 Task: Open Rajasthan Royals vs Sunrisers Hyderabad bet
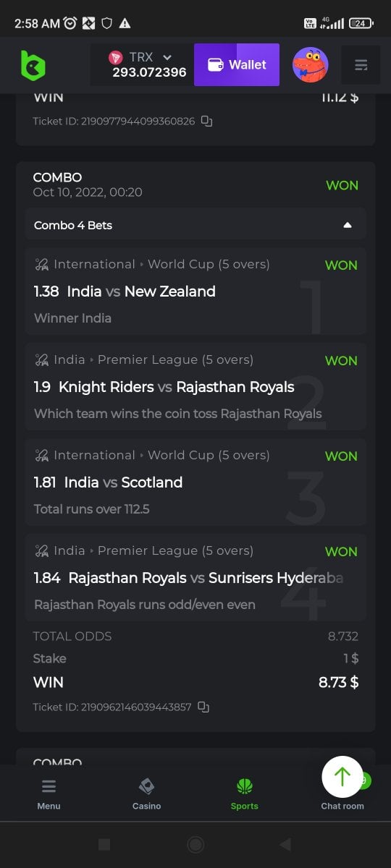(195, 578)
